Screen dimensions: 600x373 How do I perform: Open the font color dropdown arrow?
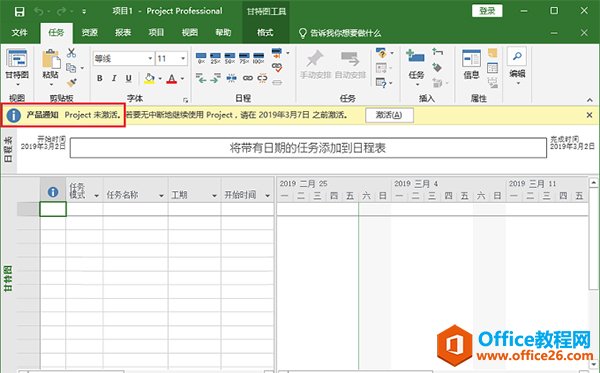point(183,79)
